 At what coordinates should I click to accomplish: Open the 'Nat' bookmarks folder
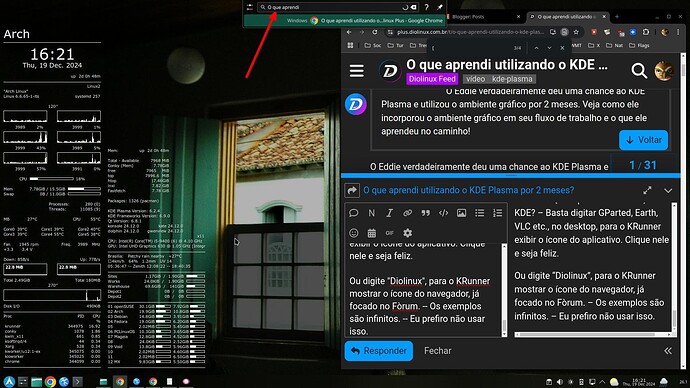coord(615,45)
